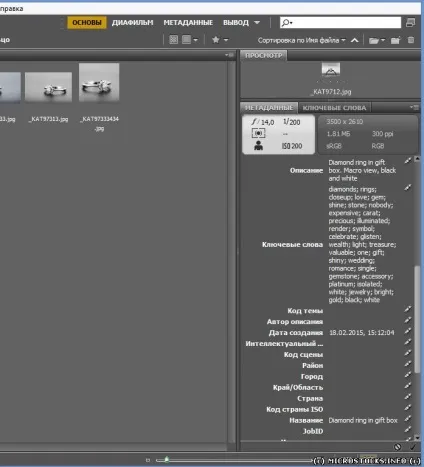424x467 pixels.
Task: Click the empty Страна value field
Action: (365, 398)
